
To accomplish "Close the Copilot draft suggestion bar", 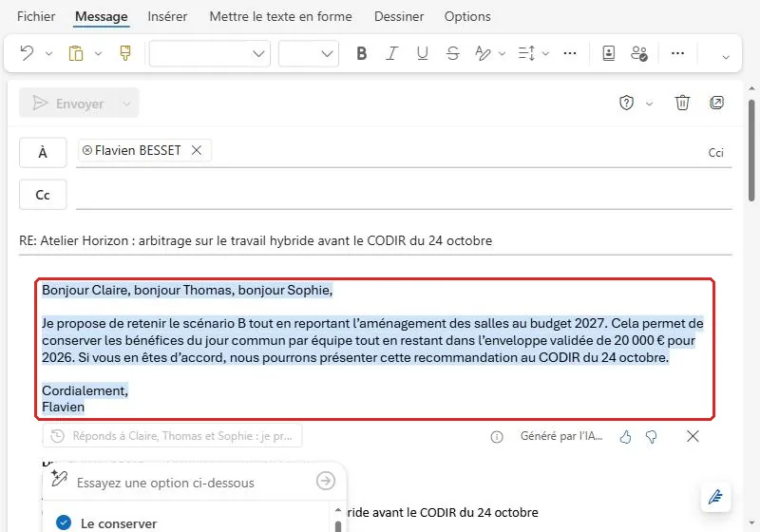I will pos(693,436).
